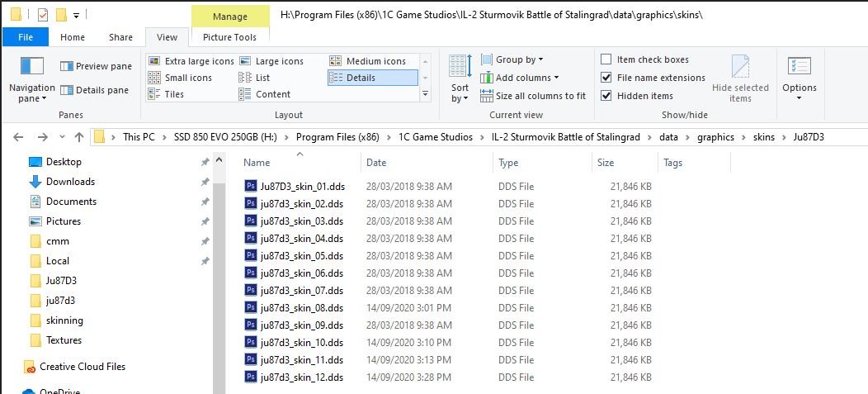Switch layout to Large icons

[271, 61]
